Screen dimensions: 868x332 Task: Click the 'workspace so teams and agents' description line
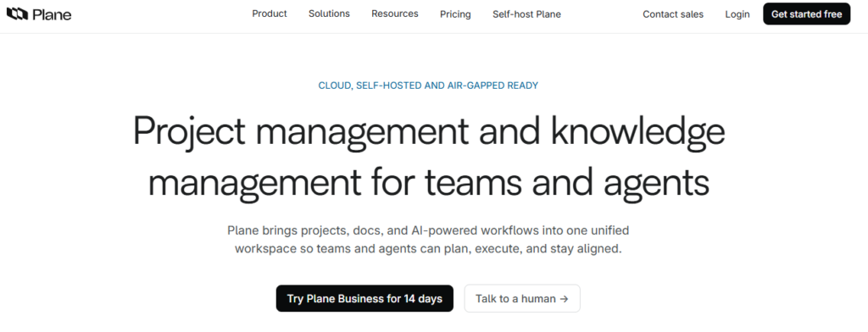click(428, 249)
